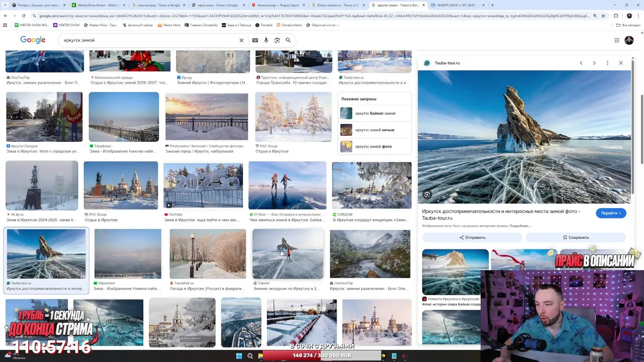Open the Photocentra sunset embankment thumbnail

click(x=207, y=117)
